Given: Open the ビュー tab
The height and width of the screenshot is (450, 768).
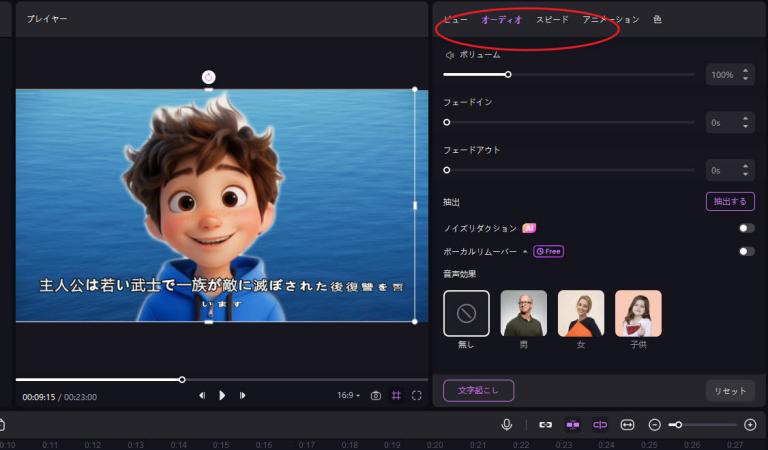Looking at the screenshot, I should 456,20.
